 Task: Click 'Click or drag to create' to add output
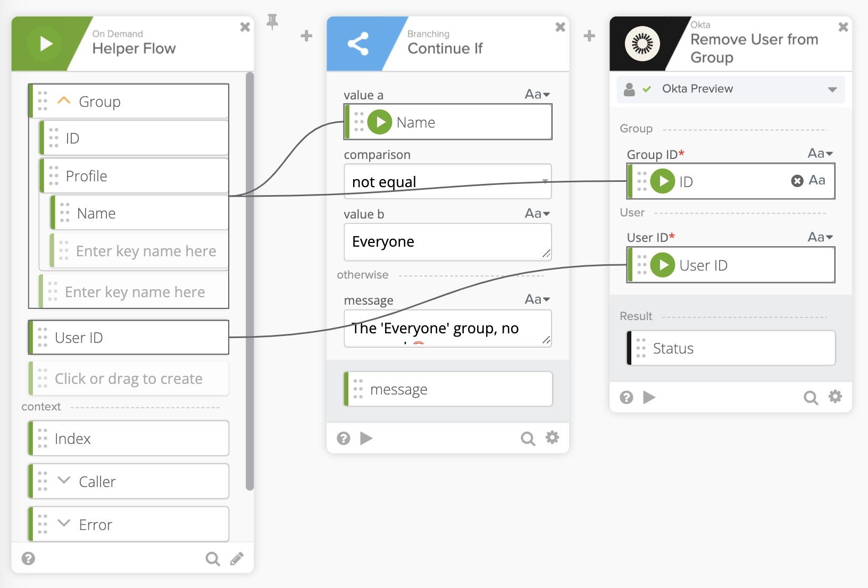pyautogui.click(x=128, y=378)
